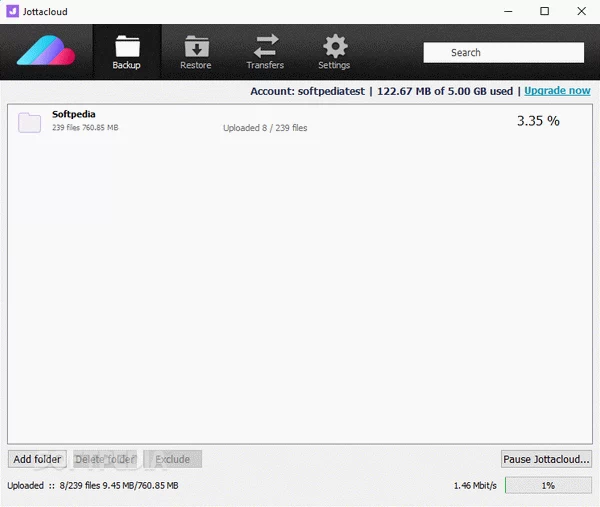Click the 1% upload progress bar

click(x=548, y=486)
